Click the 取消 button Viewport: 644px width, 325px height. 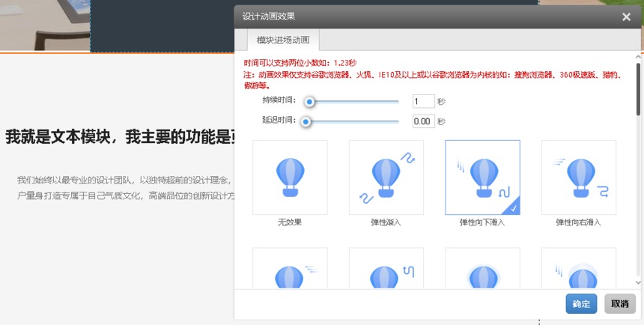point(620,304)
